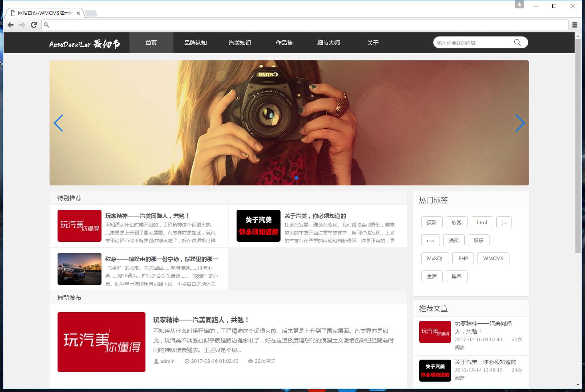Screen dimensions: 585x392
Task: Open the 首页 navigation item
Action: [x=151, y=43]
